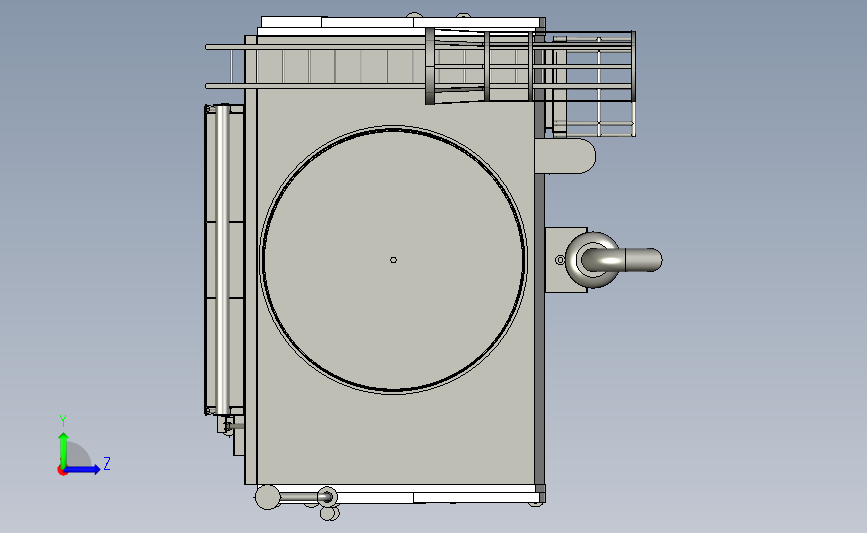Select the vertical cylindrical tube on left side
Viewport: 867px width, 533px height.
click(222, 260)
